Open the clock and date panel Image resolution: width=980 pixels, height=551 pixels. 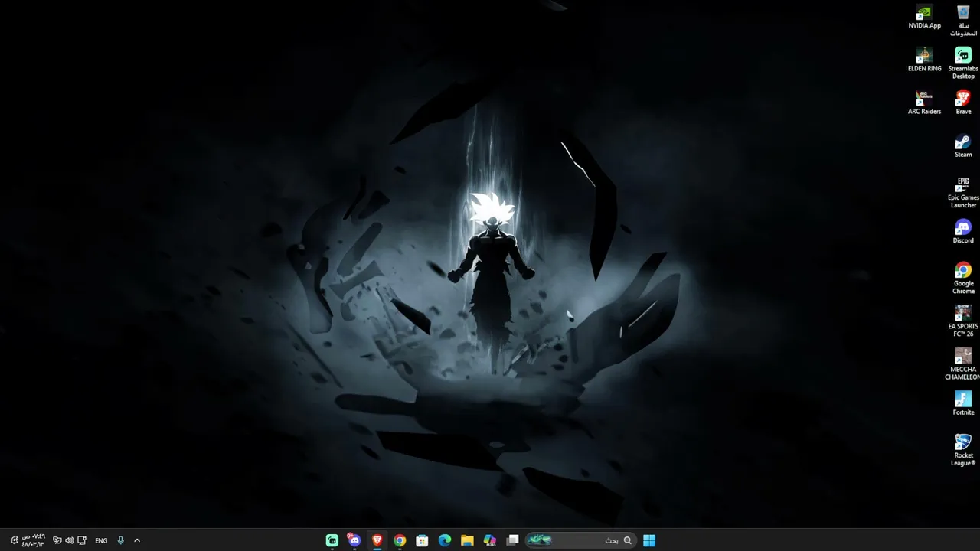tap(34, 540)
